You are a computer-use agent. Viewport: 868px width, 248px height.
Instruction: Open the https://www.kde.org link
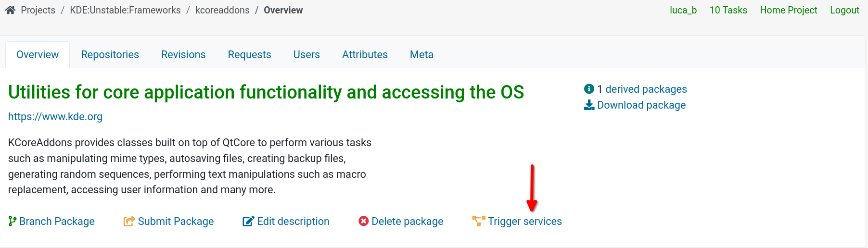point(55,117)
